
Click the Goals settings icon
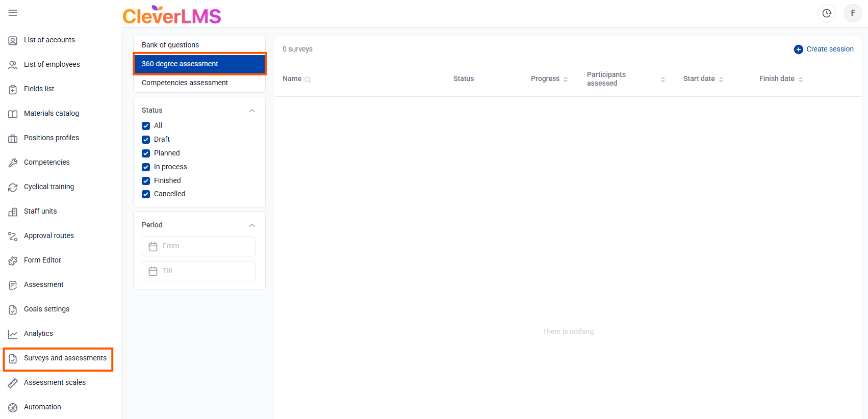pyautogui.click(x=13, y=309)
